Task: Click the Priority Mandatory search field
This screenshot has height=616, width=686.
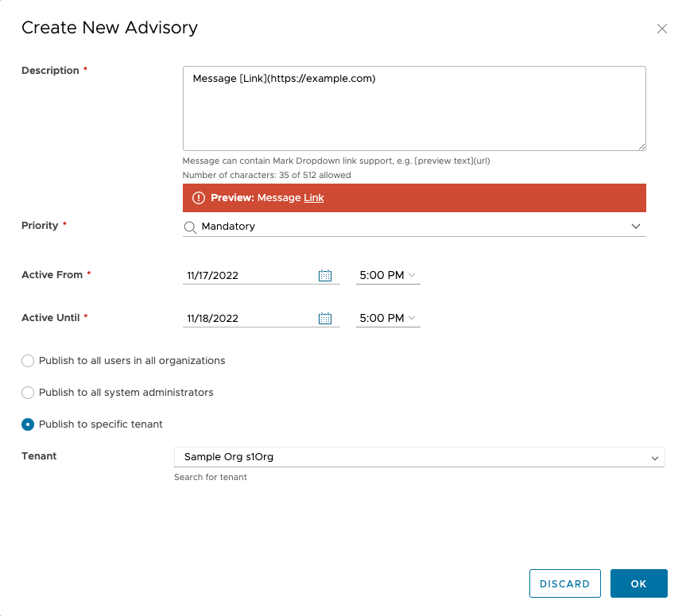Action: coord(397,227)
